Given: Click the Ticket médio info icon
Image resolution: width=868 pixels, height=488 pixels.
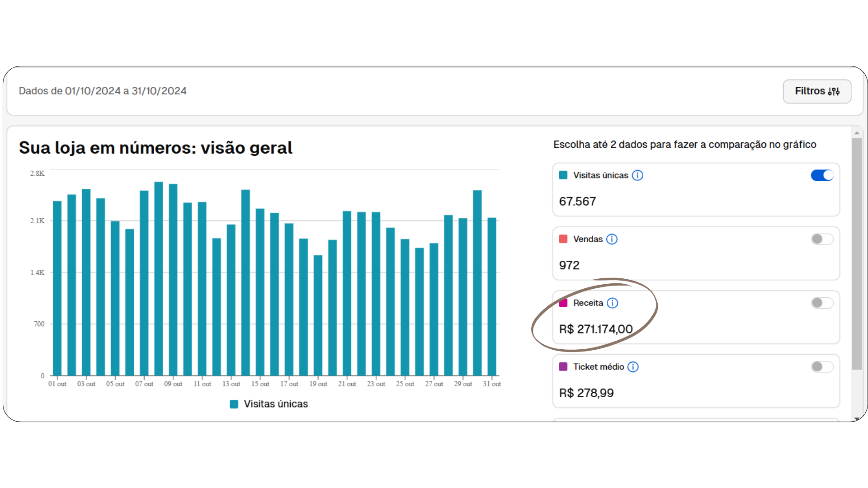Looking at the screenshot, I should (633, 367).
